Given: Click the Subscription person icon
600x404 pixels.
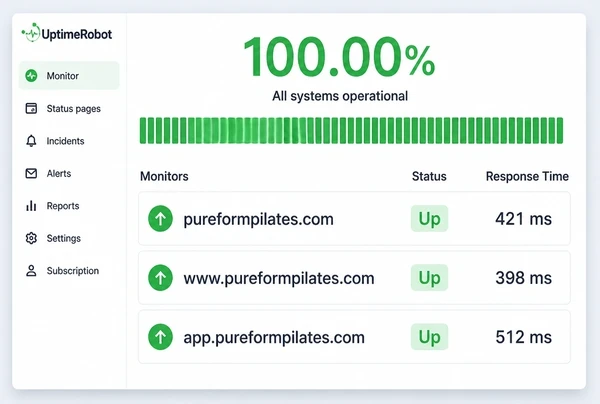Looking at the screenshot, I should [31, 270].
